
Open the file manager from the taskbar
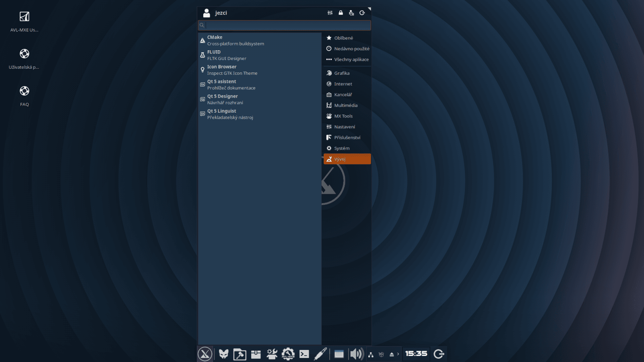239,354
